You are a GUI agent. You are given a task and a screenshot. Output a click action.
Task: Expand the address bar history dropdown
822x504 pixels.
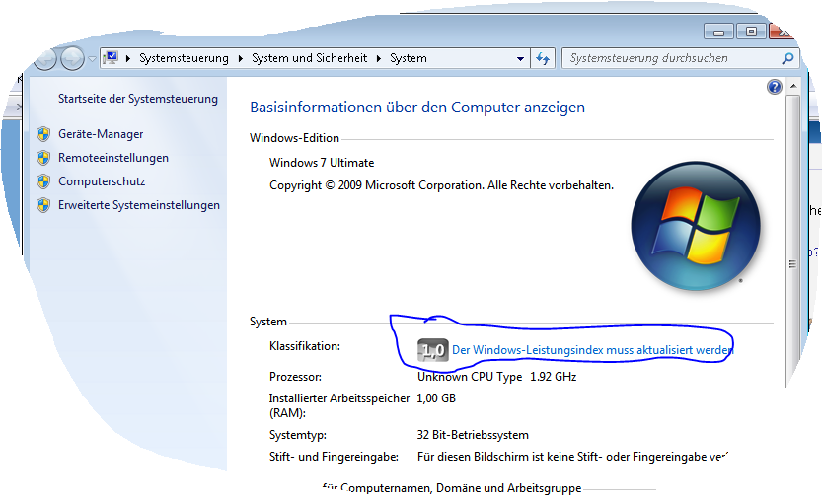520,58
